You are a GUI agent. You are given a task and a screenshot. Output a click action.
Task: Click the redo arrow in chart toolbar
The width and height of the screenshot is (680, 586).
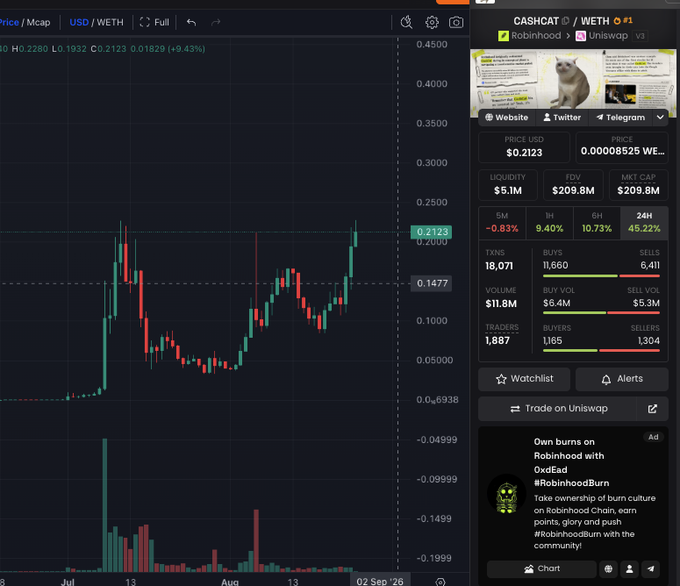[x=216, y=22]
